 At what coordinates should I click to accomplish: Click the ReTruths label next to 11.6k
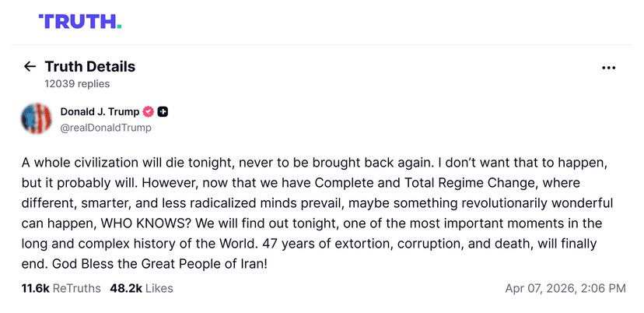coord(77,289)
